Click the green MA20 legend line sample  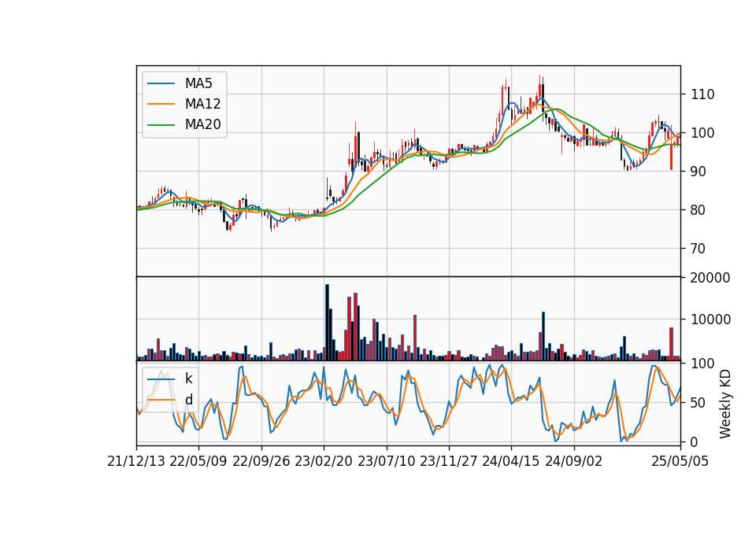point(161,125)
